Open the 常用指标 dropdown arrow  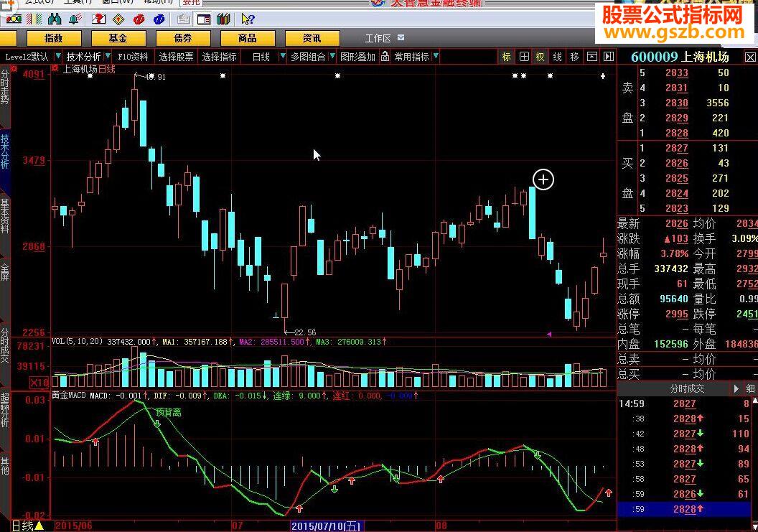point(436,57)
